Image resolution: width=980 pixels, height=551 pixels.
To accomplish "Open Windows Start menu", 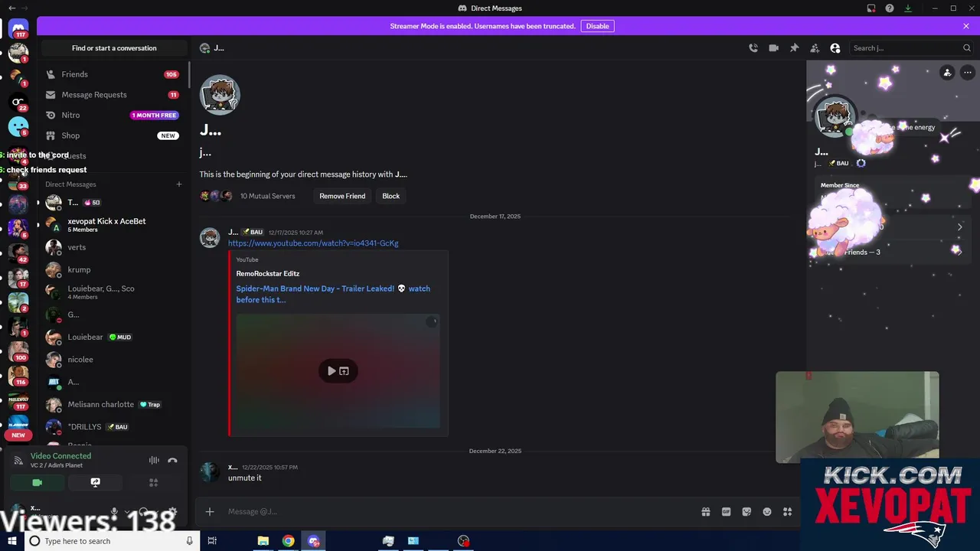I will (x=12, y=541).
